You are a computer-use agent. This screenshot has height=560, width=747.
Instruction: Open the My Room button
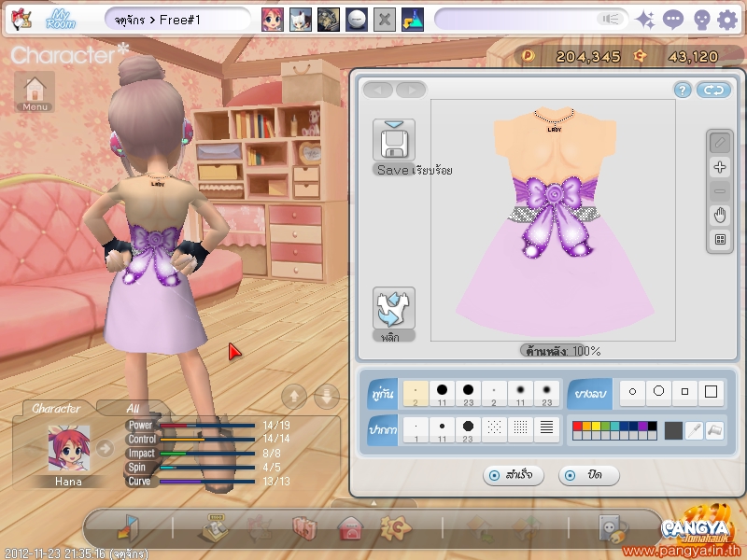[61, 20]
